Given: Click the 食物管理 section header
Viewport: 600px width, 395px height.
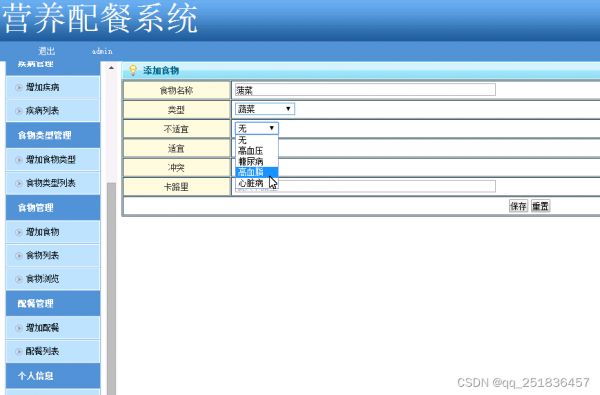Looking at the screenshot, I should click(53, 208).
